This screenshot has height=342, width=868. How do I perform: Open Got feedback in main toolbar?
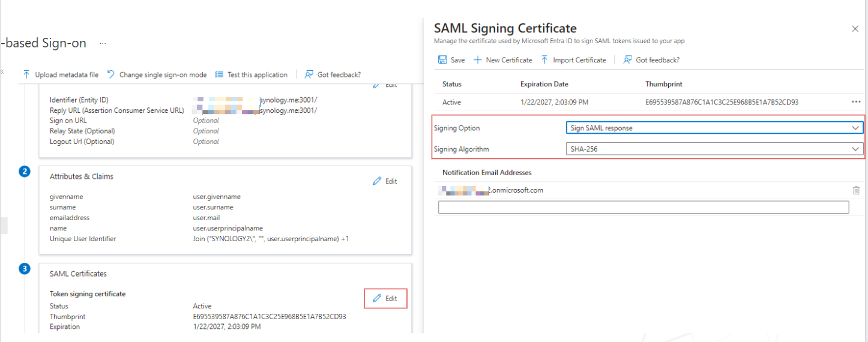tap(333, 75)
